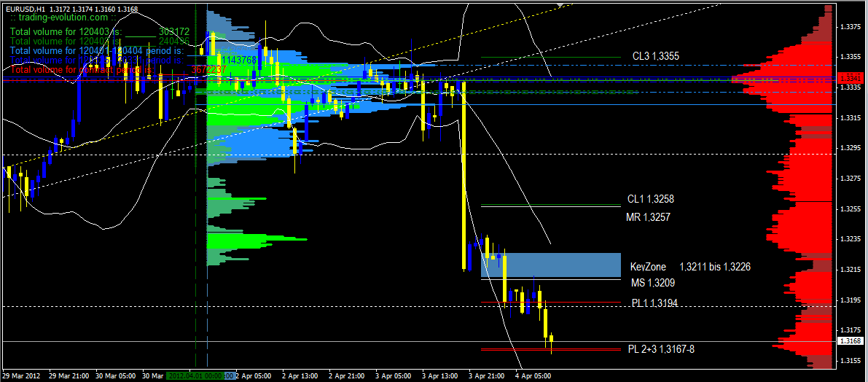Click the 4 Apr 05:00 time axis label
Image resolution: width=868 pixels, height=382 pixels.
(533, 375)
